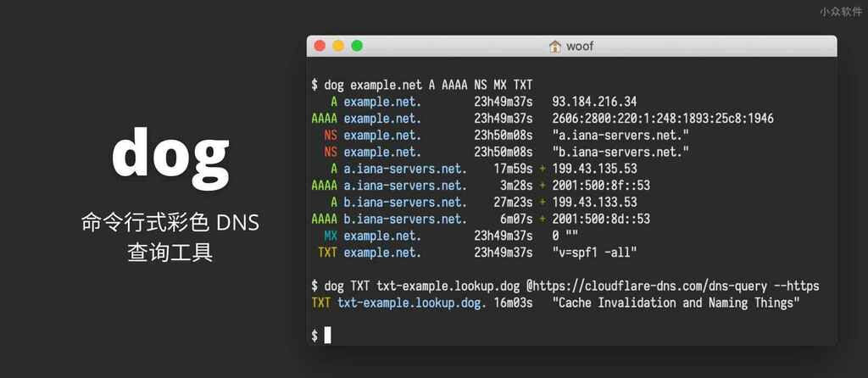The image size is (868, 378).
Task: Click a.iana-servers.net. in the 17m59s row
Action: 405,169
